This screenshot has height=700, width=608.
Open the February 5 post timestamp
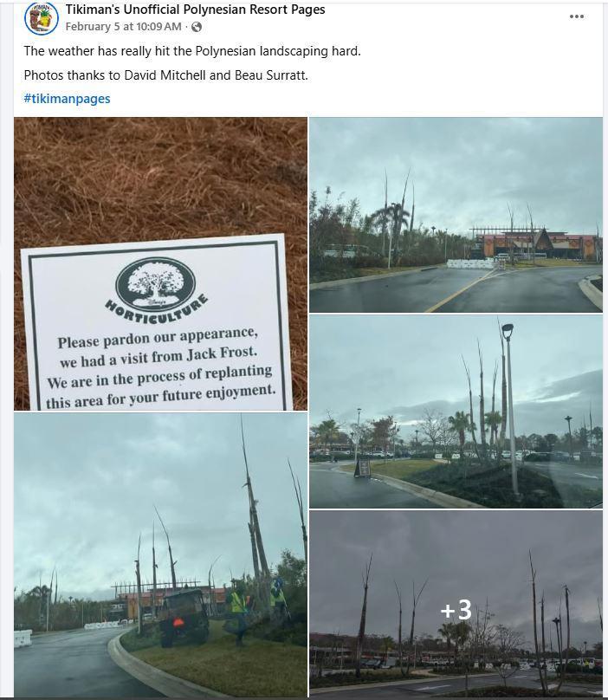pyautogui.click(x=123, y=27)
